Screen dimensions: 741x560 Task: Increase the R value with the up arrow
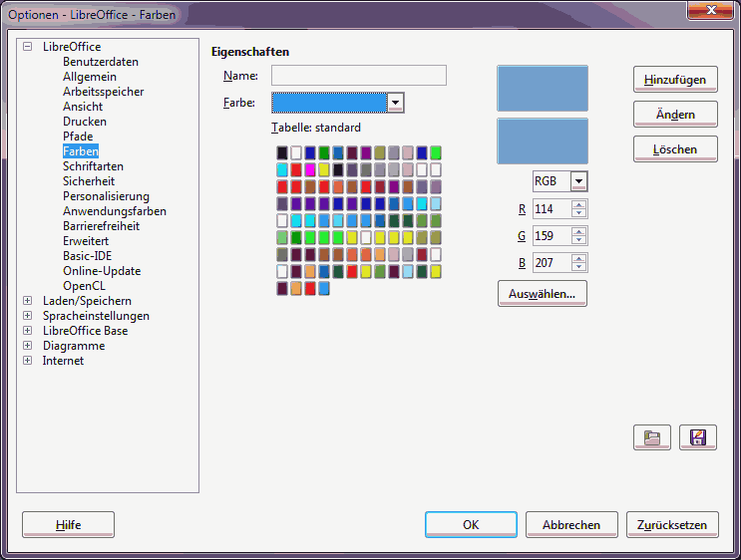pyautogui.click(x=578, y=204)
